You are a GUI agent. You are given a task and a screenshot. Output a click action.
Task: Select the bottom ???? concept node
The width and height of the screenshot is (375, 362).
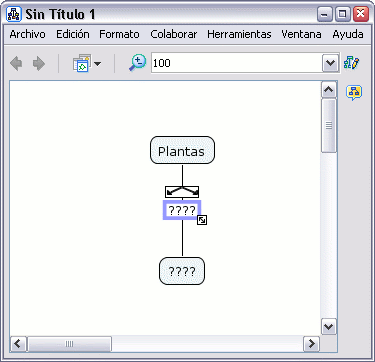point(182,271)
